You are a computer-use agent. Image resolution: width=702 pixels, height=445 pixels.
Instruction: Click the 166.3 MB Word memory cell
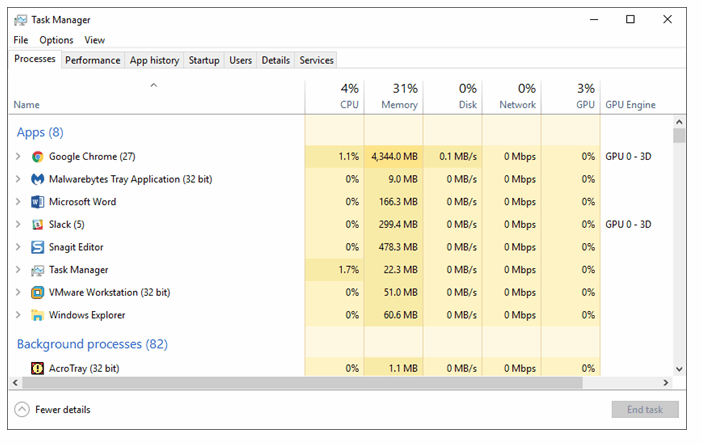click(394, 202)
